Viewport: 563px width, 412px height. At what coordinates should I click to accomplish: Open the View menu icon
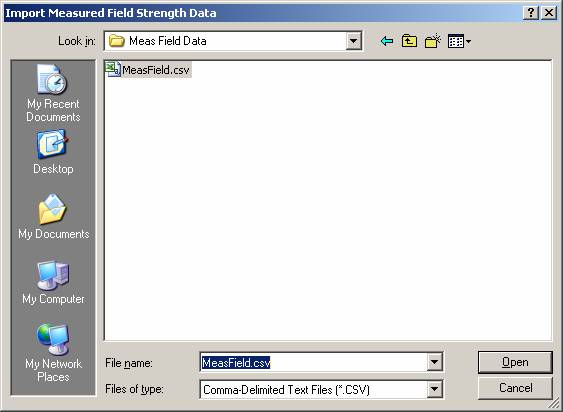click(459, 41)
